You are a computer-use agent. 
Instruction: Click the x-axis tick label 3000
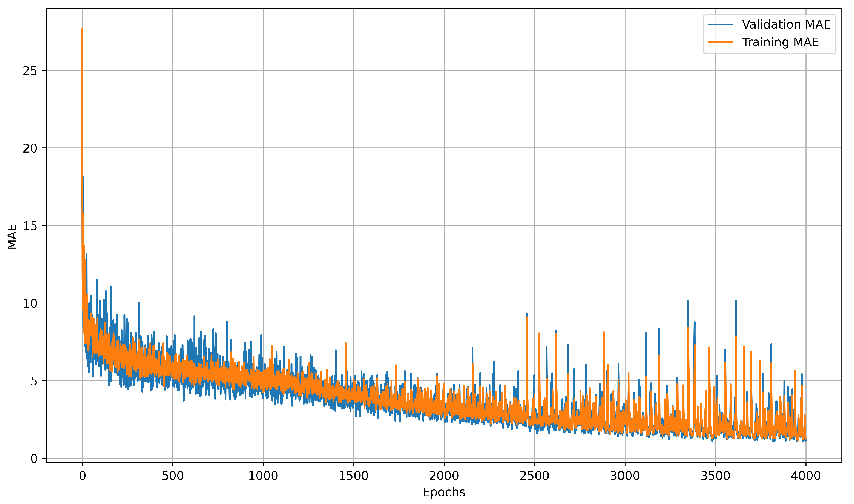tap(625, 476)
